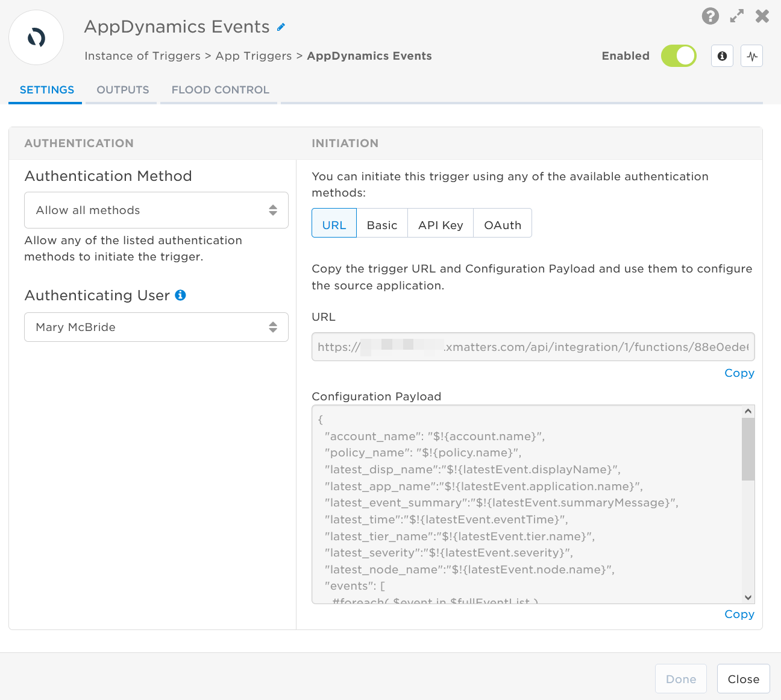Click the 'Configuration Payload' label

pos(376,397)
